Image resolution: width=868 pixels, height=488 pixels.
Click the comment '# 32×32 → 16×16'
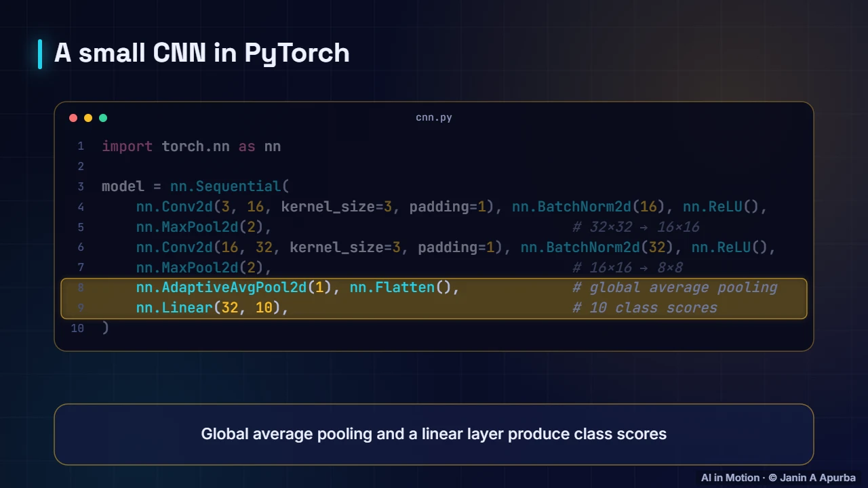pos(636,227)
